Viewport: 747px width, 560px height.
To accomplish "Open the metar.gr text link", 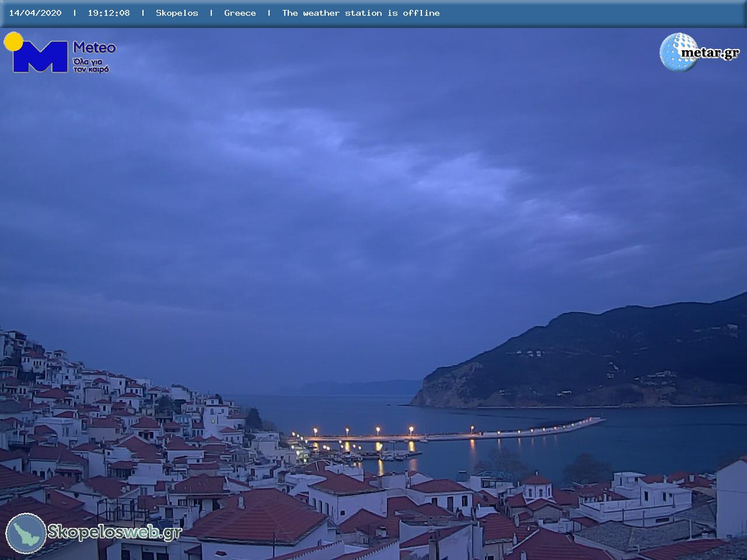I will pyautogui.click(x=710, y=53).
